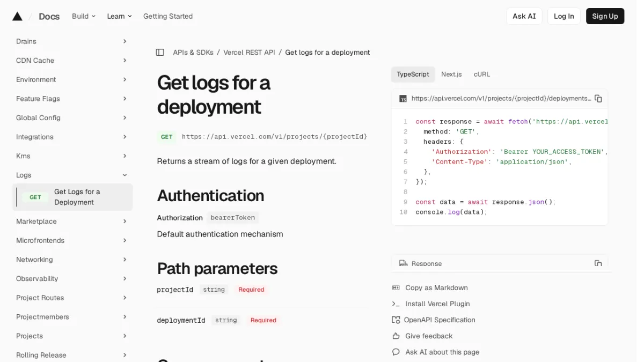Click the GET method badge under the title

[x=167, y=137]
